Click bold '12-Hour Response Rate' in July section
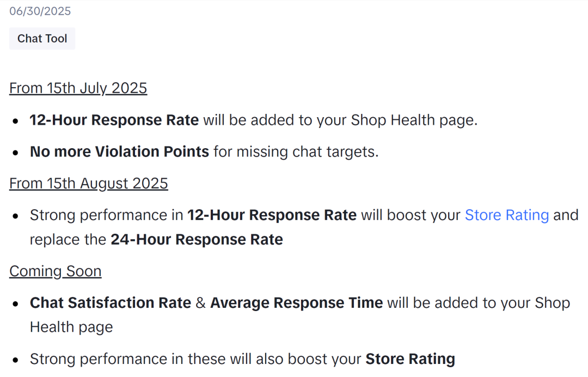This screenshot has height=377, width=588. 114,120
